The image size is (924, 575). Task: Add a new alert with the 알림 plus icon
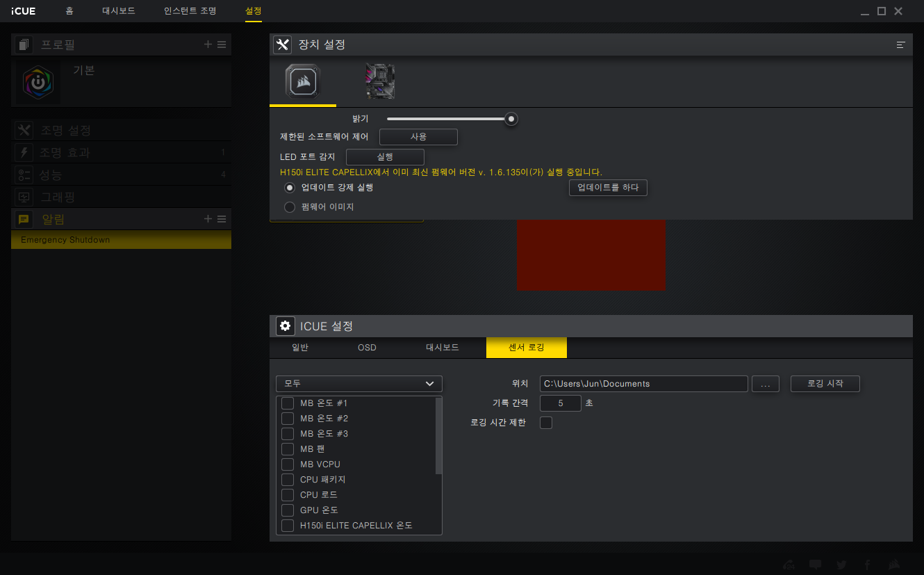tap(208, 219)
